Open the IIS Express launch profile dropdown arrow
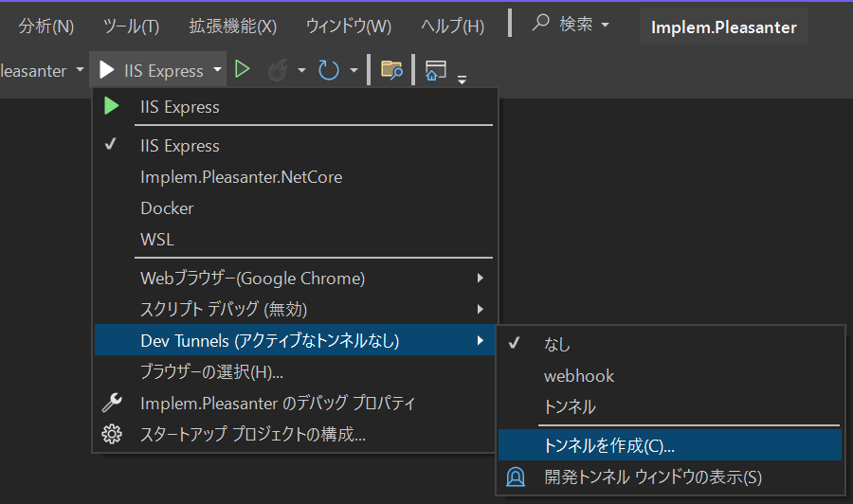853x504 pixels. (218, 69)
